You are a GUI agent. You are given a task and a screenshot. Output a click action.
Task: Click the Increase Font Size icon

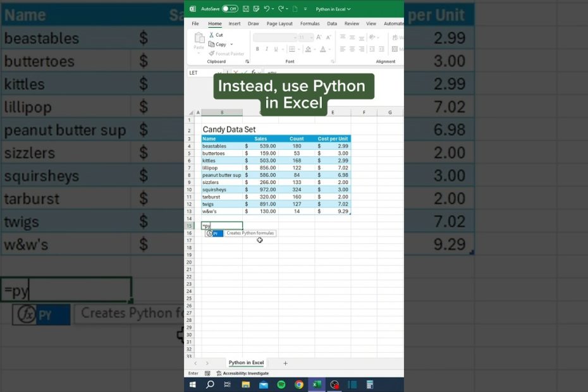[319, 38]
